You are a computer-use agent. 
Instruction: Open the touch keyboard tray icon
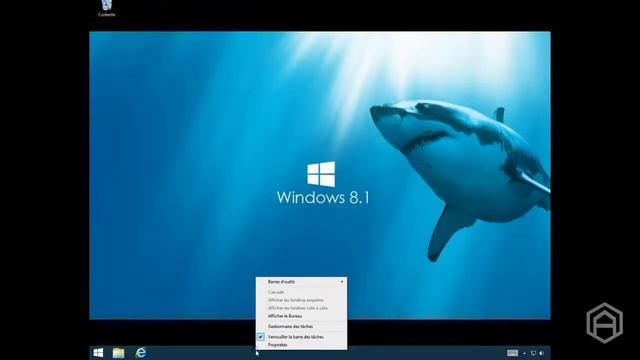(513, 353)
